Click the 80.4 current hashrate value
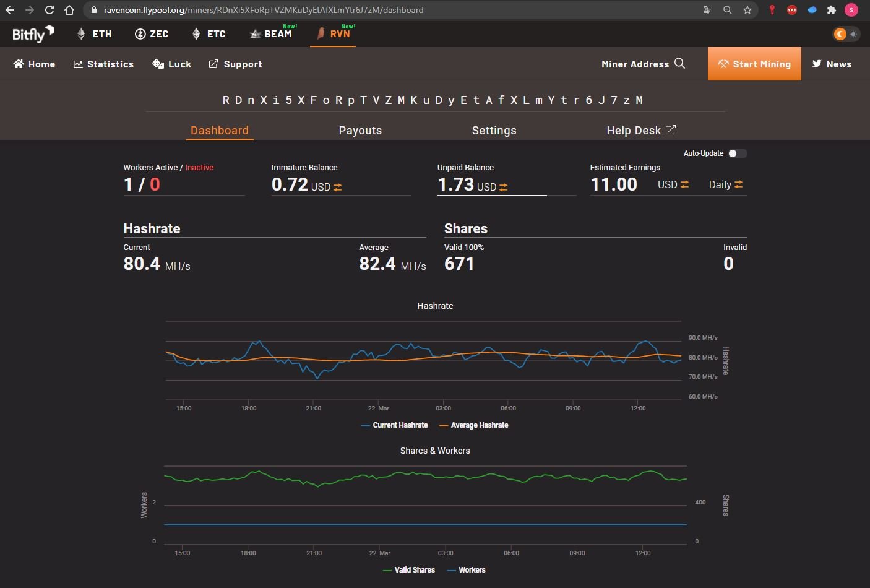 point(142,264)
